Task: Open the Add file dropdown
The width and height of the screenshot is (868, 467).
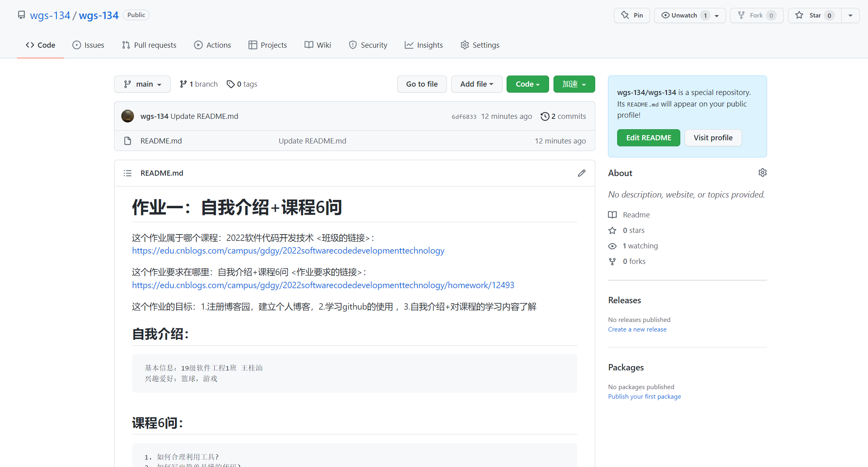Action: [476, 84]
